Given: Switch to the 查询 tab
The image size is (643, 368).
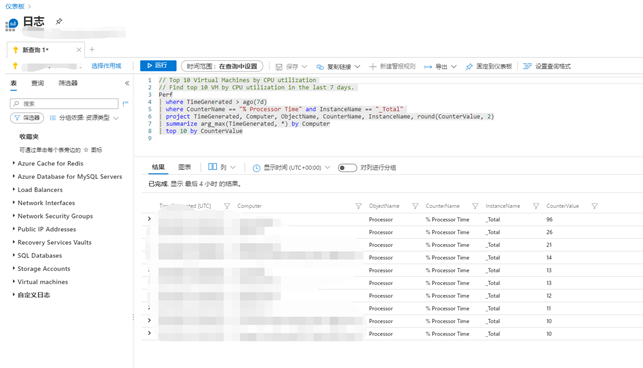Looking at the screenshot, I should pyautogui.click(x=37, y=83).
